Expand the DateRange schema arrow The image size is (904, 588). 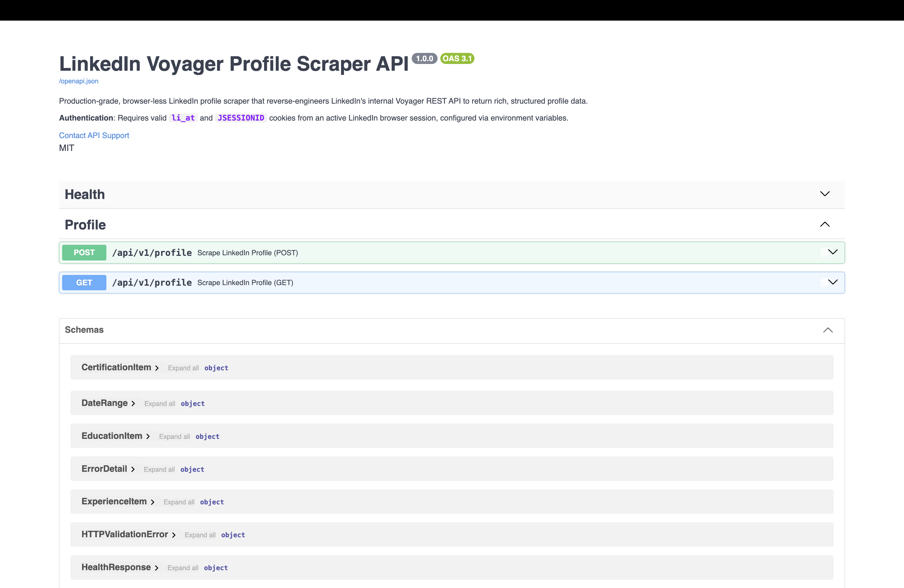[x=133, y=403]
